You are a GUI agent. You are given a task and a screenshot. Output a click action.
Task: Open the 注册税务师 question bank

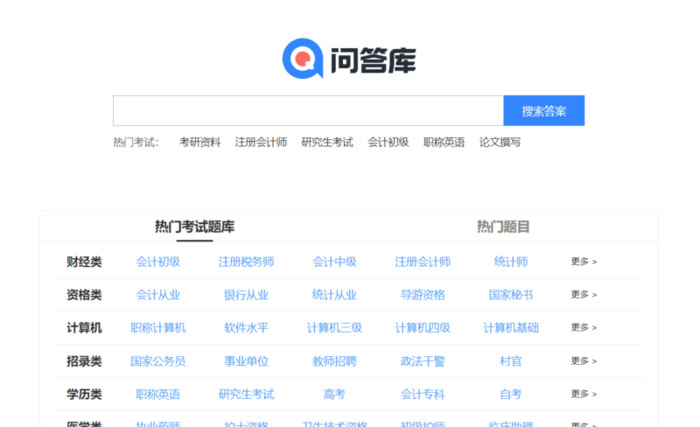246,262
